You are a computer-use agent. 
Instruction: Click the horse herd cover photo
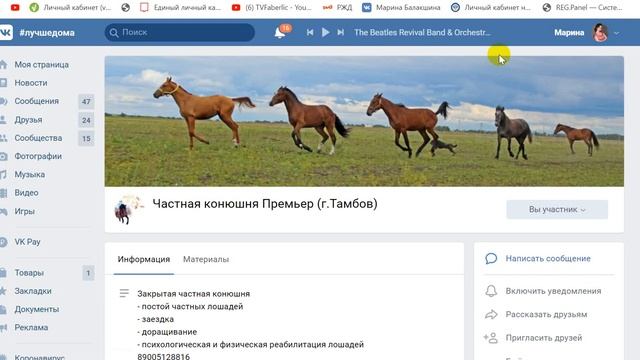[364, 121]
